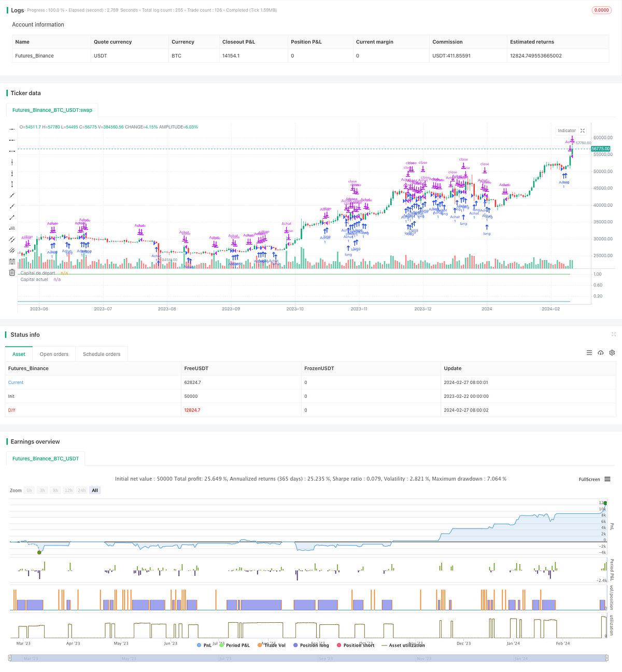Switch zoom range to All
The width and height of the screenshot is (622, 672).
click(94, 490)
